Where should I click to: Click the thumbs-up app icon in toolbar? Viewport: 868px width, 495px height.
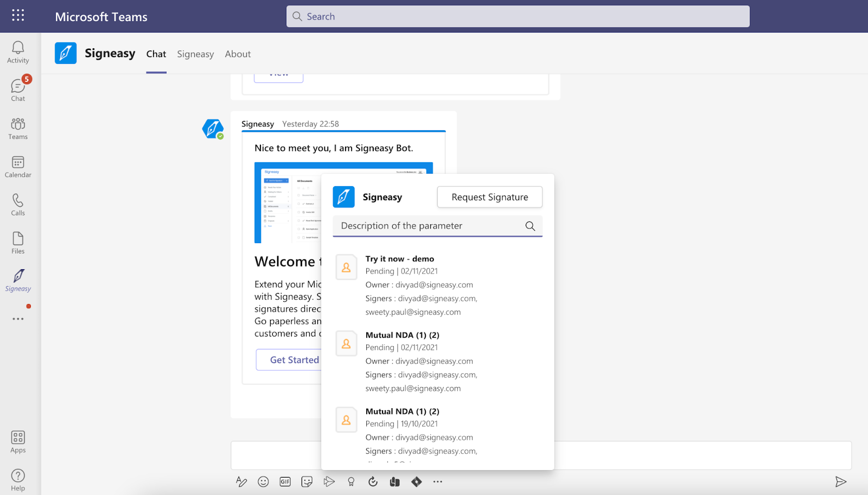click(394, 481)
